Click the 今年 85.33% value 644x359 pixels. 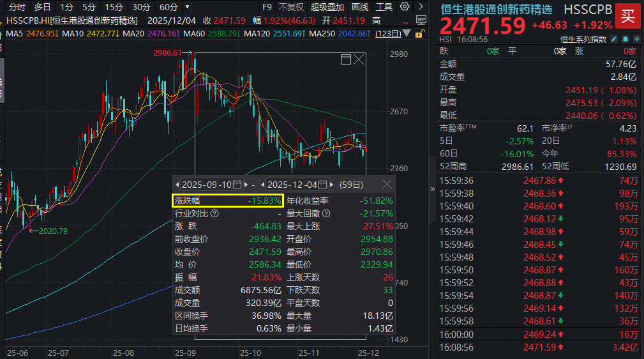(622, 154)
